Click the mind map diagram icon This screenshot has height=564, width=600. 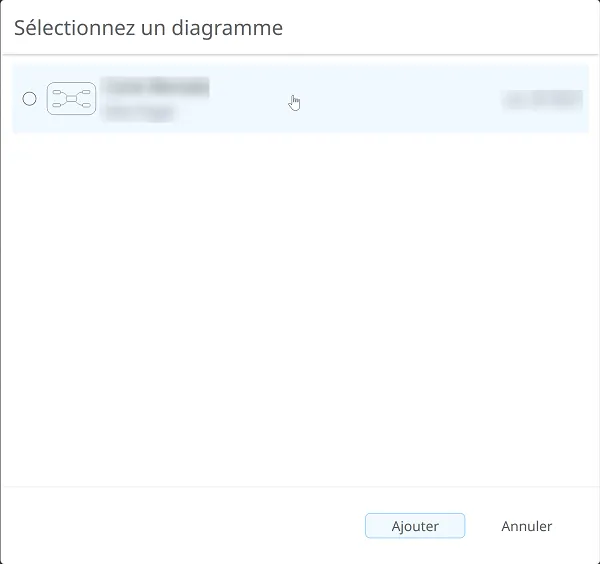71,99
